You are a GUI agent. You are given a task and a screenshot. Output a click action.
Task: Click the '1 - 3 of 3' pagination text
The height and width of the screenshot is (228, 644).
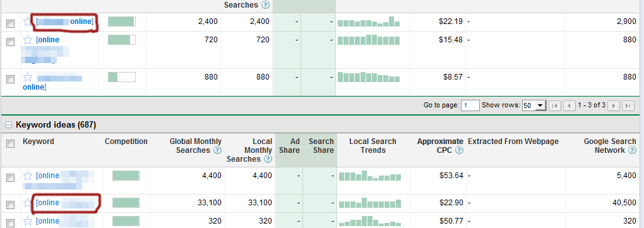tap(592, 105)
